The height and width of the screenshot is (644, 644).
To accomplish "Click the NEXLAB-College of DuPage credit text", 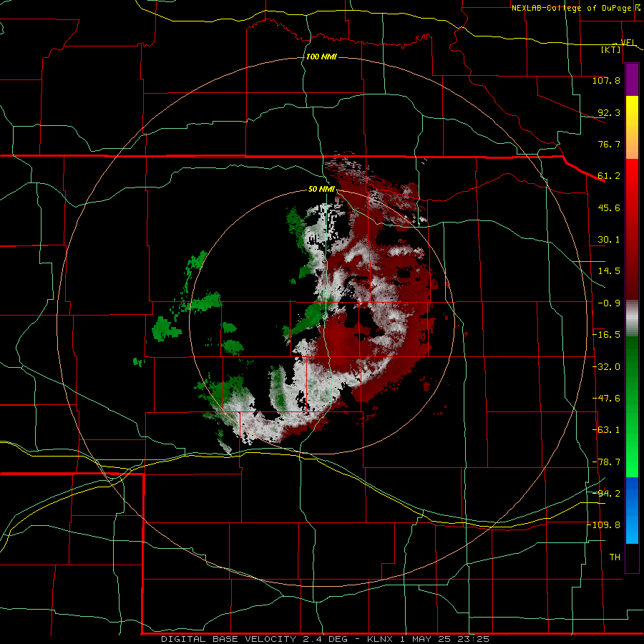I will 571,8.
